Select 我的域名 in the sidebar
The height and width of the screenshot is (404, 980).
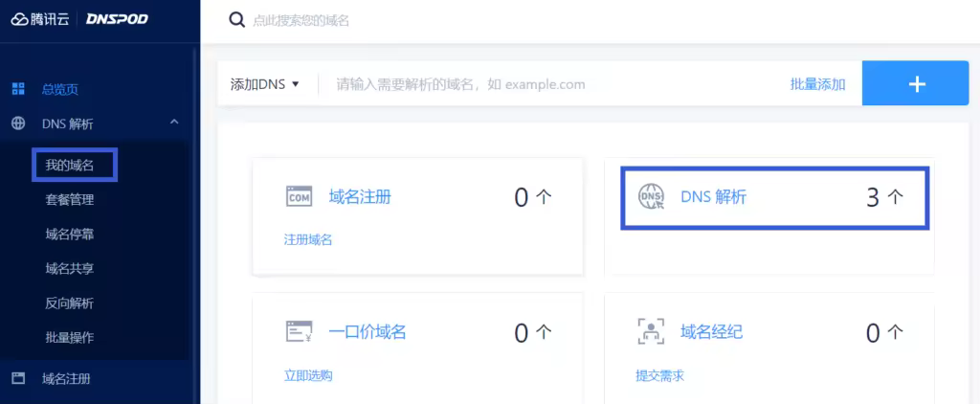pyautogui.click(x=69, y=166)
